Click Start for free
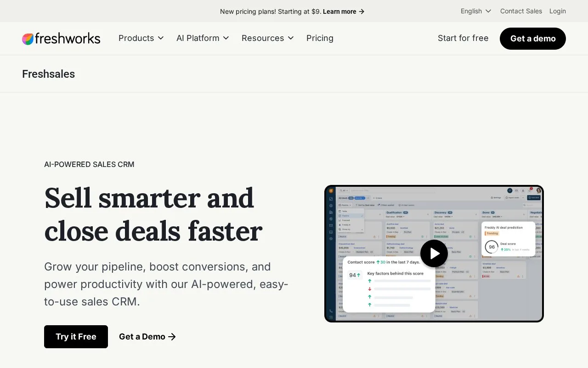588x368 pixels. point(463,38)
